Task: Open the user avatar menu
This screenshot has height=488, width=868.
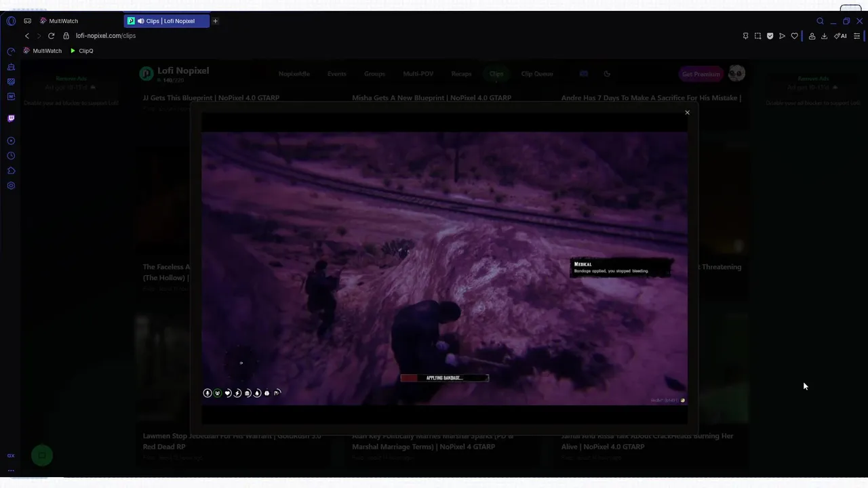Action: [736, 73]
